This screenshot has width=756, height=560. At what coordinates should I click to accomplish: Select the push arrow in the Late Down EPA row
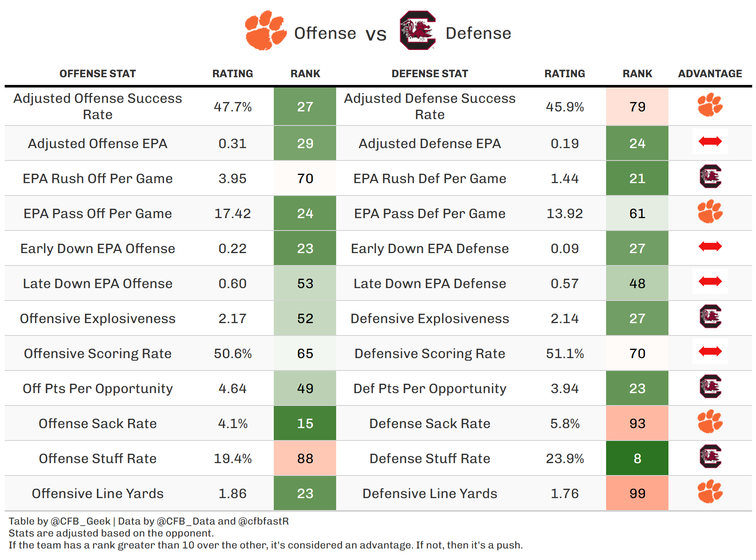(x=710, y=281)
